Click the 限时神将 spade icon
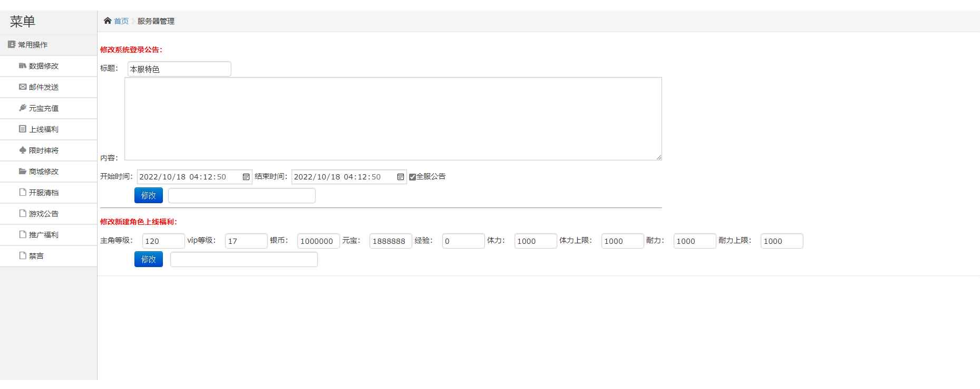The height and width of the screenshot is (389, 980). [x=22, y=150]
